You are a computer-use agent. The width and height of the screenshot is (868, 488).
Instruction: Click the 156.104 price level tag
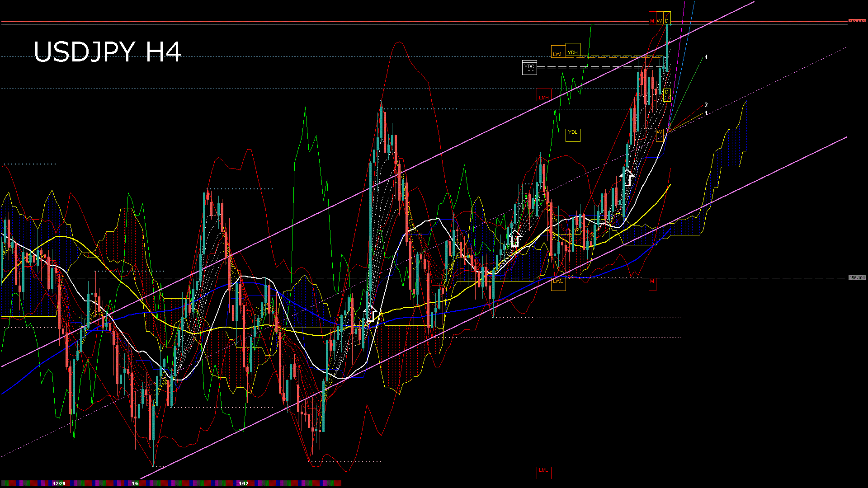857,278
